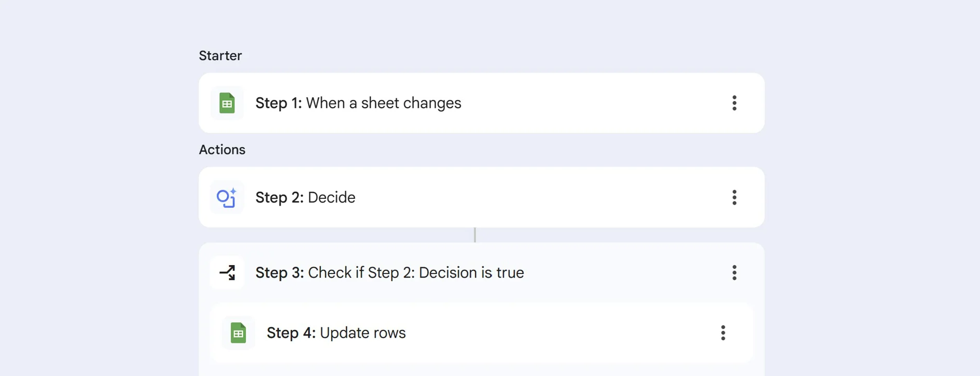Click the Sheets icon beside Update rows
Screen dimensions: 980x376
click(x=238, y=333)
